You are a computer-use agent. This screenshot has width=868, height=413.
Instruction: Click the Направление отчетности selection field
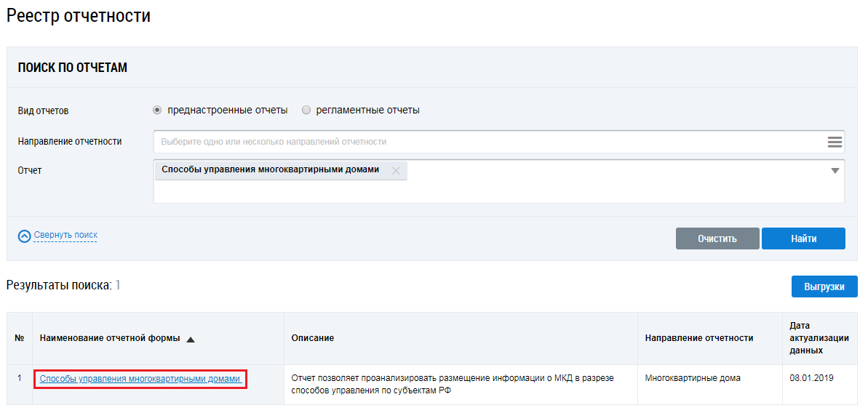coord(487,142)
